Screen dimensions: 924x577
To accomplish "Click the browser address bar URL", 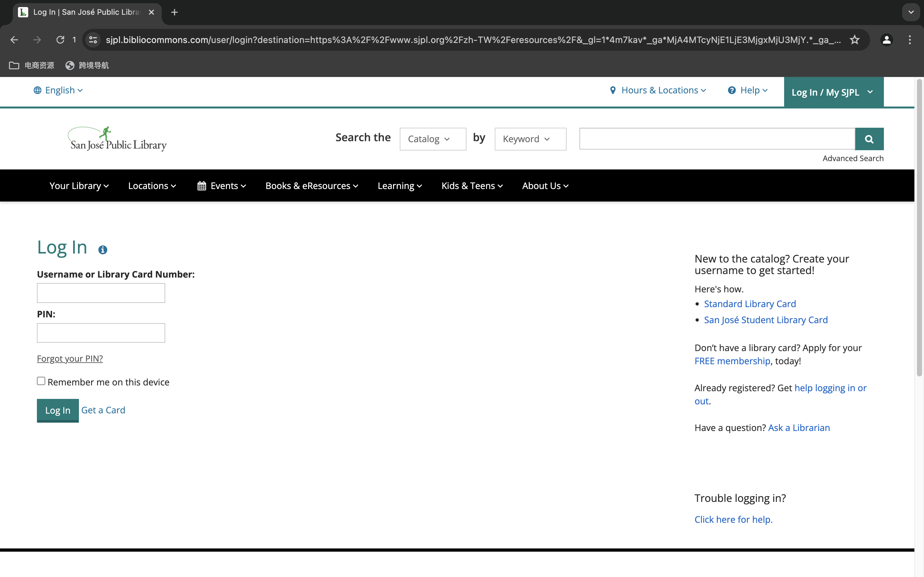I will point(473,40).
